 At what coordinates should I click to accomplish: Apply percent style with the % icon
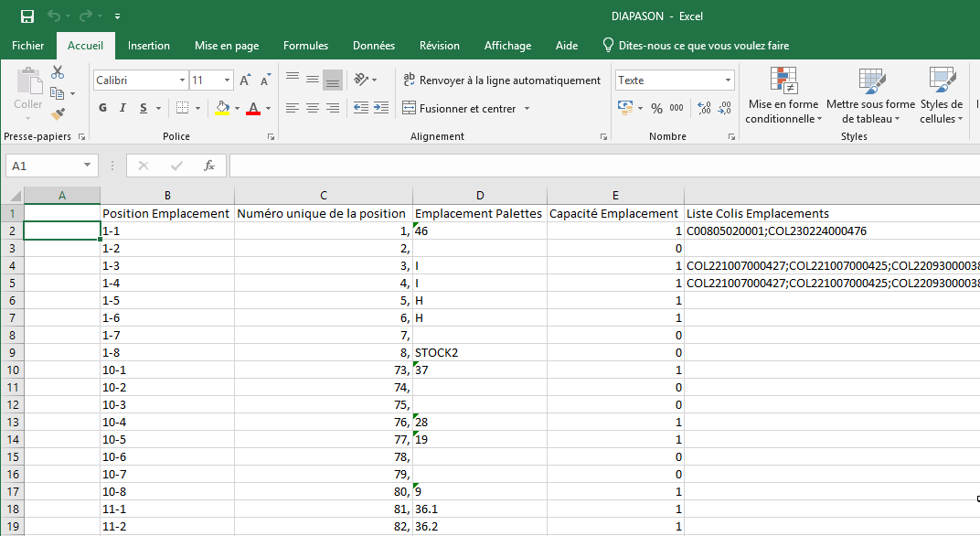(656, 108)
